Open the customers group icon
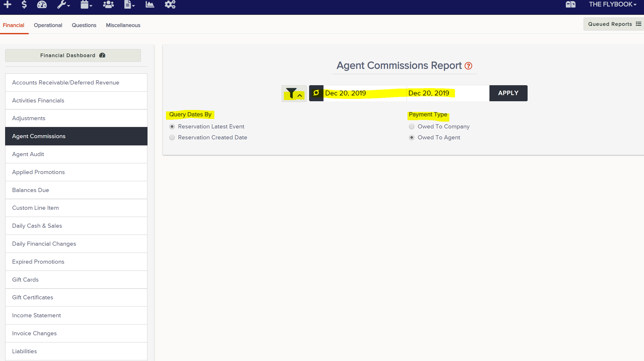Image resolution: width=644 pixels, height=361 pixels. pos(108,4)
